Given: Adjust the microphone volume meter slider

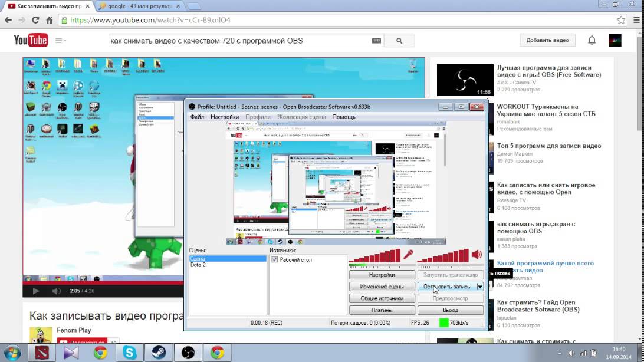Looking at the screenshot, I should pyautogui.click(x=374, y=256).
